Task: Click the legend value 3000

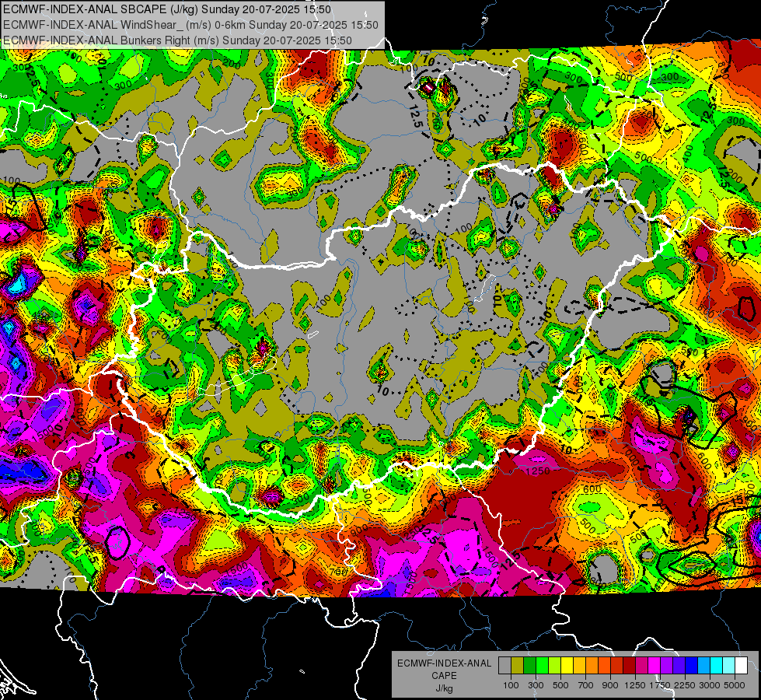Action: coord(710,685)
